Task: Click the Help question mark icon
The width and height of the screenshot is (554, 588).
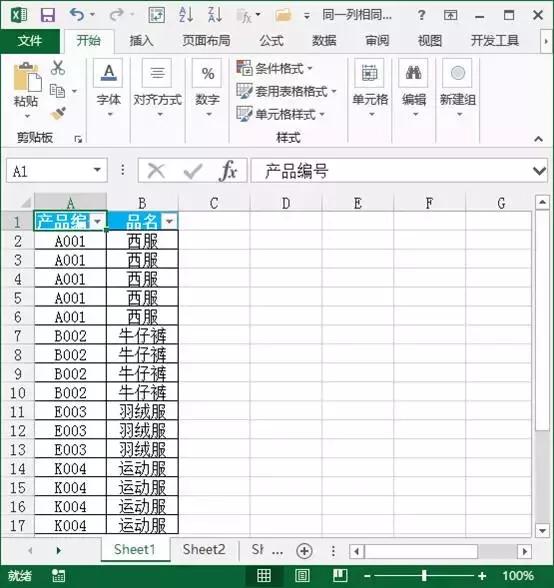Action: tap(422, 15)
